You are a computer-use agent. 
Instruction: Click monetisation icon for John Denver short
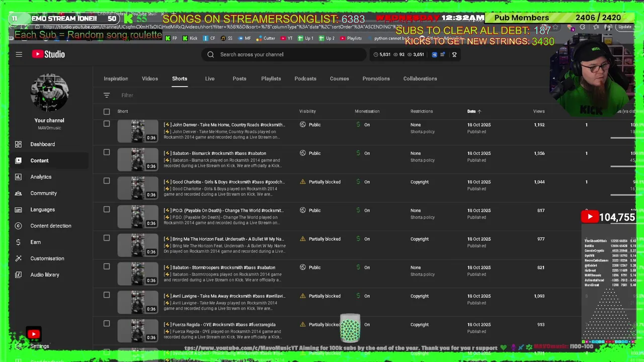pyautogui.click(x=358, y=125)
